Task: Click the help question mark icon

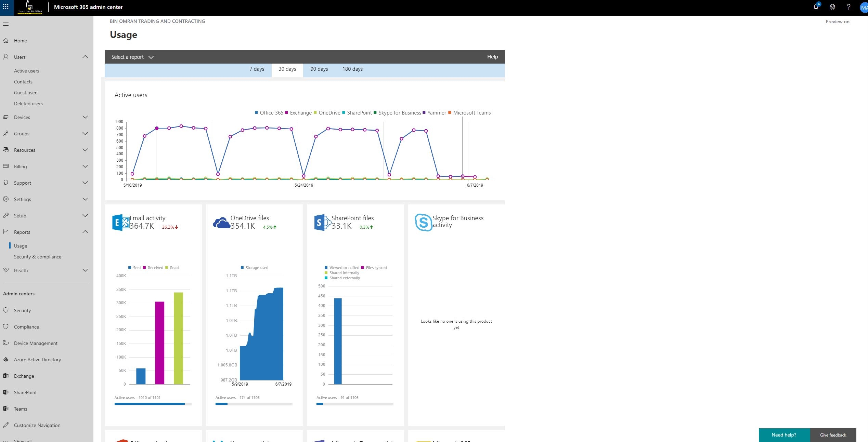Action: [848, 7]
